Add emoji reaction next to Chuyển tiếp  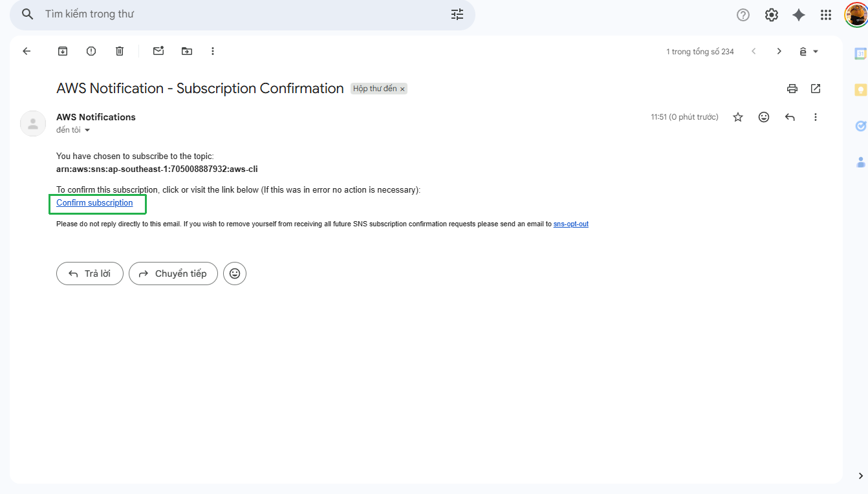tap(235, 274)
